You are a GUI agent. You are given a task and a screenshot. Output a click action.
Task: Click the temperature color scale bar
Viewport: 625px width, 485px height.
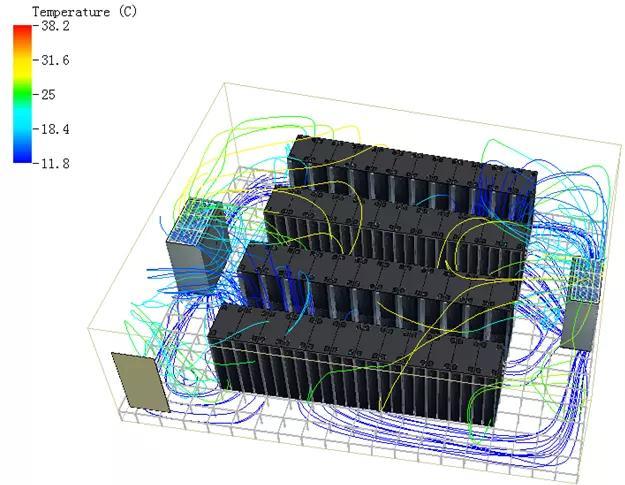point(22,94)
